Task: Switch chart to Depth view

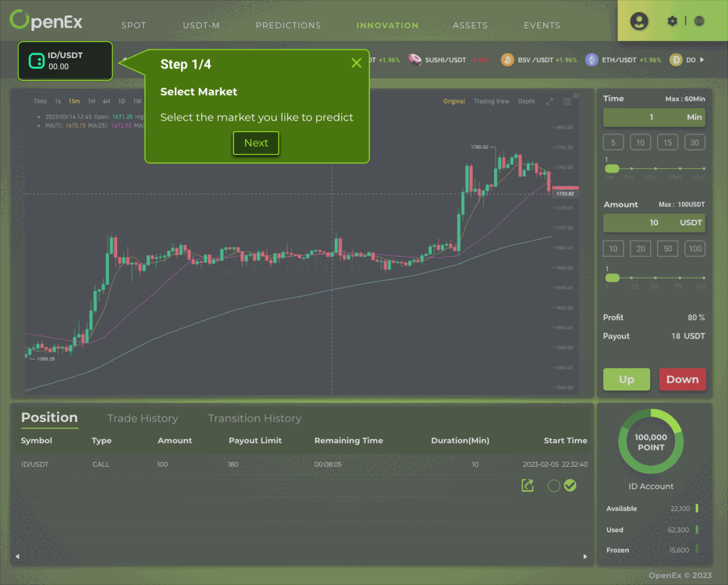Action: click(x=527, y=101)
